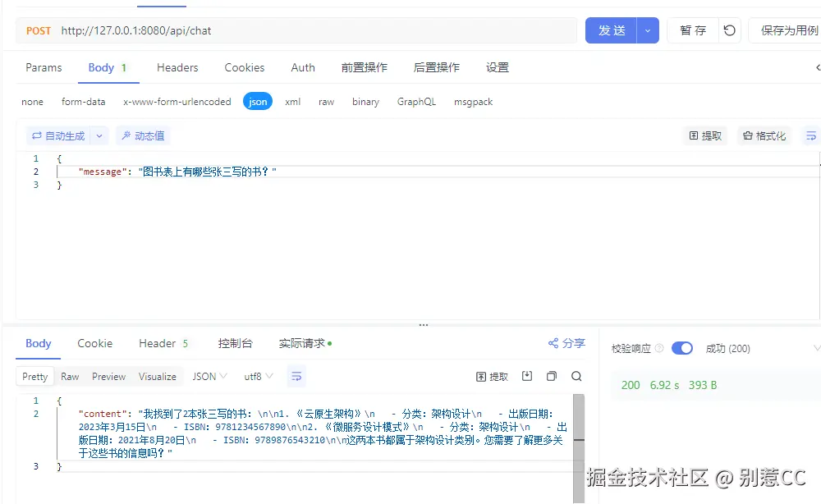The height and width of the screenshot is (504, 821).
Task: Select x-www-form-urlencoded body type
Action: [177, 102]
